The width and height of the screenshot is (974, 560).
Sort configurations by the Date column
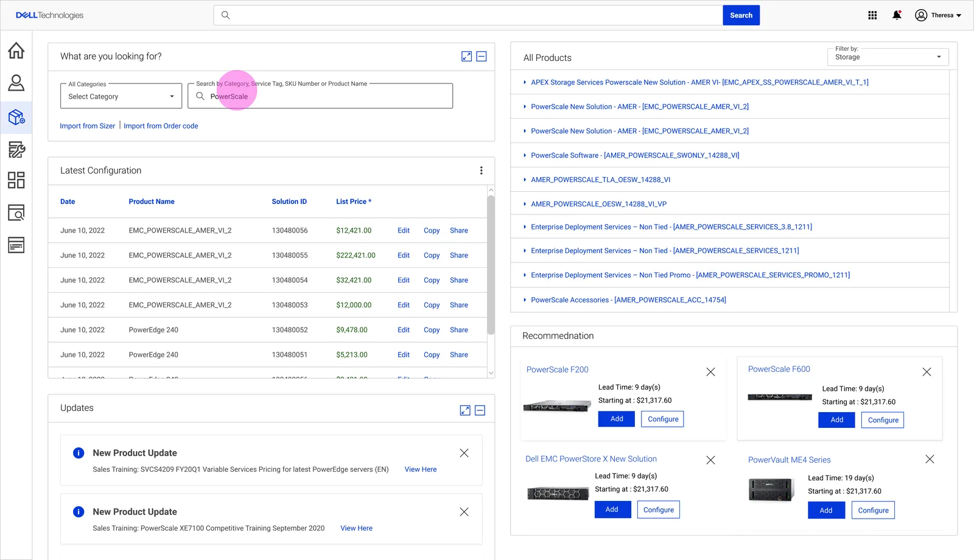pyautogui.click(x=68, y=201)
